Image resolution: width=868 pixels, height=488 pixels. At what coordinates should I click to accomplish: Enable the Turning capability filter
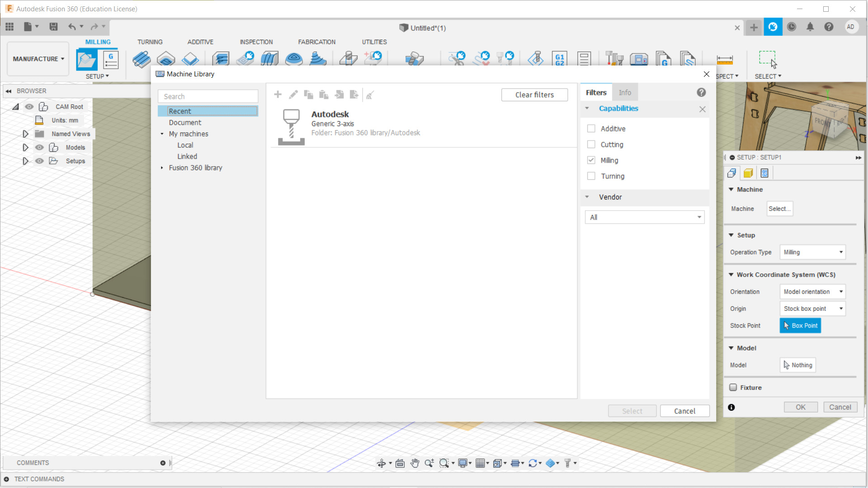[591, 176]
